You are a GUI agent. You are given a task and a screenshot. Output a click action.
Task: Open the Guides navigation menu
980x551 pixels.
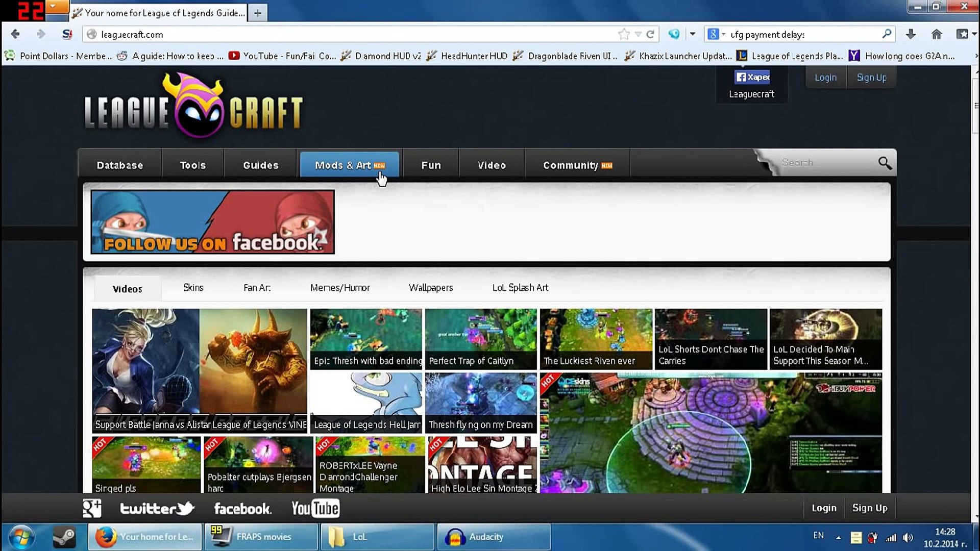coord(260,165)
